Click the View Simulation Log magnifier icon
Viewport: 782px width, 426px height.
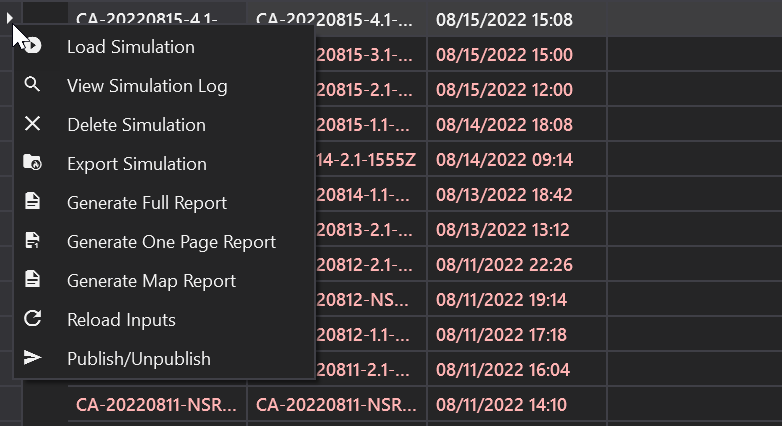33,86
